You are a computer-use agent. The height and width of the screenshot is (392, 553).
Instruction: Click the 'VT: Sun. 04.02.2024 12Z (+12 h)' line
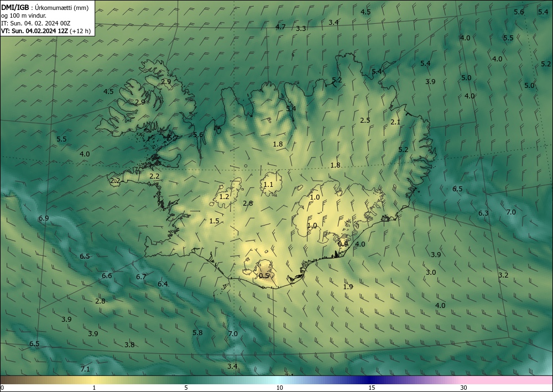click(46, 31)
